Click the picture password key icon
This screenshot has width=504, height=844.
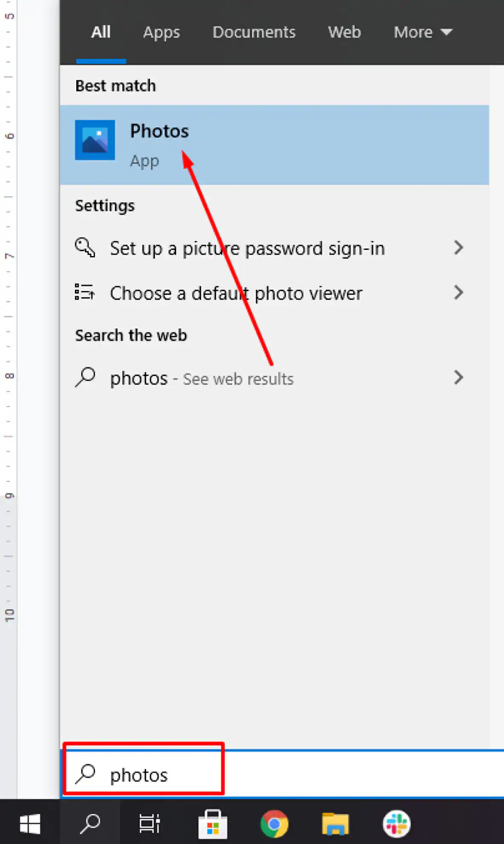coord(85,248)
